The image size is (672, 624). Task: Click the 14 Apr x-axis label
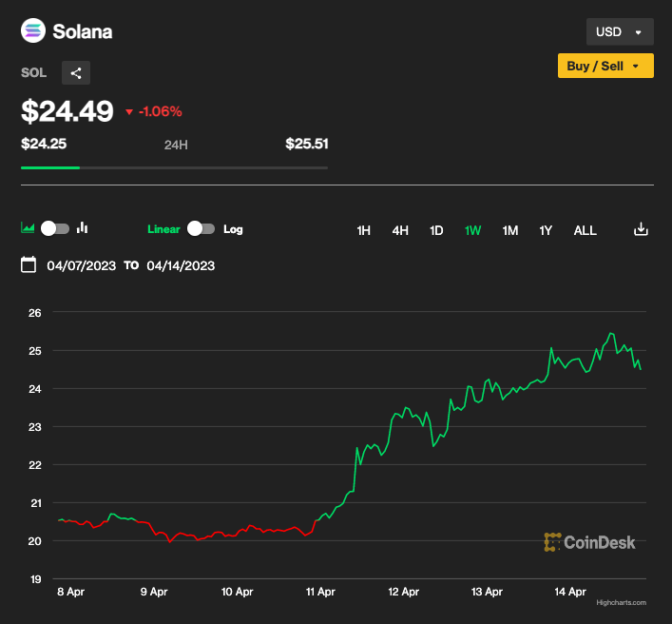(570, 592)
